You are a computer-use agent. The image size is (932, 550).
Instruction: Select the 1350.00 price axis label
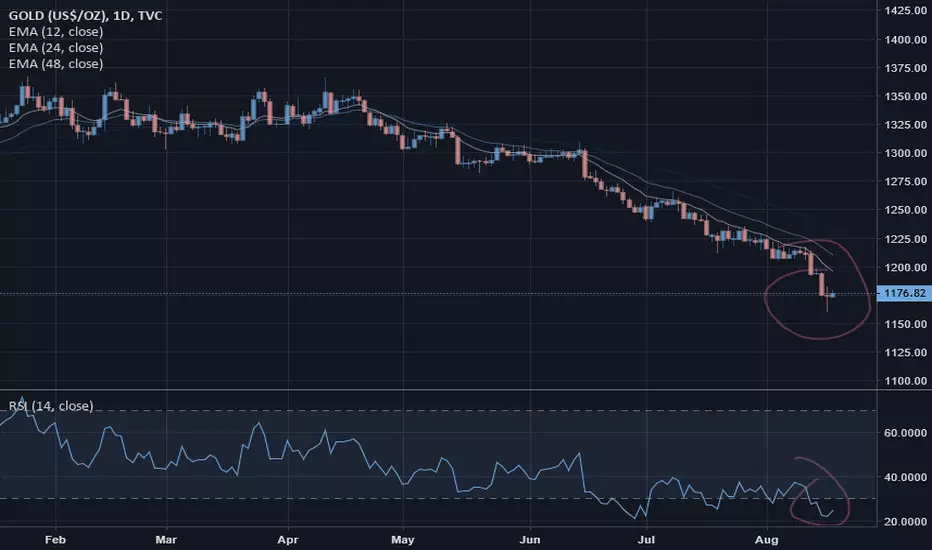coord(905,96)
